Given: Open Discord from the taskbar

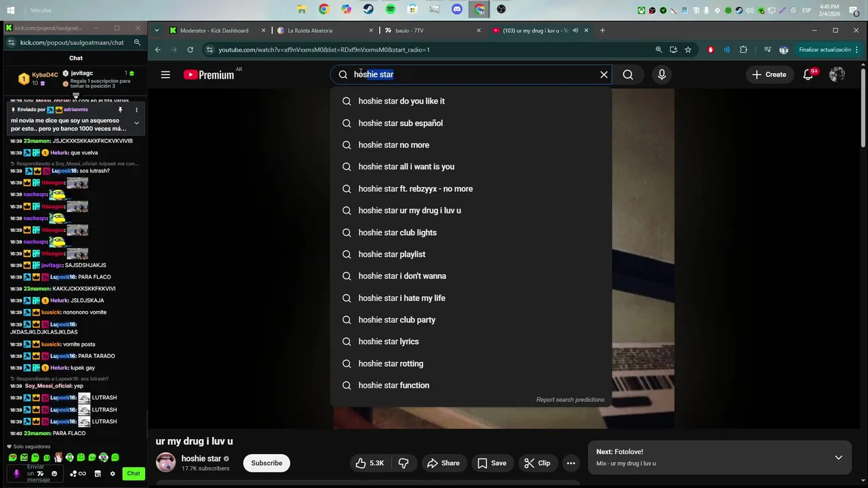Looking at the screenshot, I should pos(457,9).
